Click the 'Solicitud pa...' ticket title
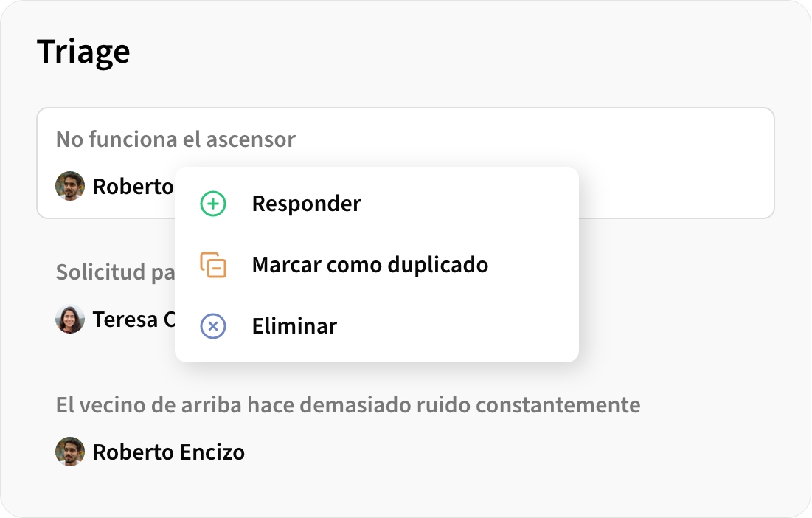This screenshot has width=812, height=518. tap(111, 272)
